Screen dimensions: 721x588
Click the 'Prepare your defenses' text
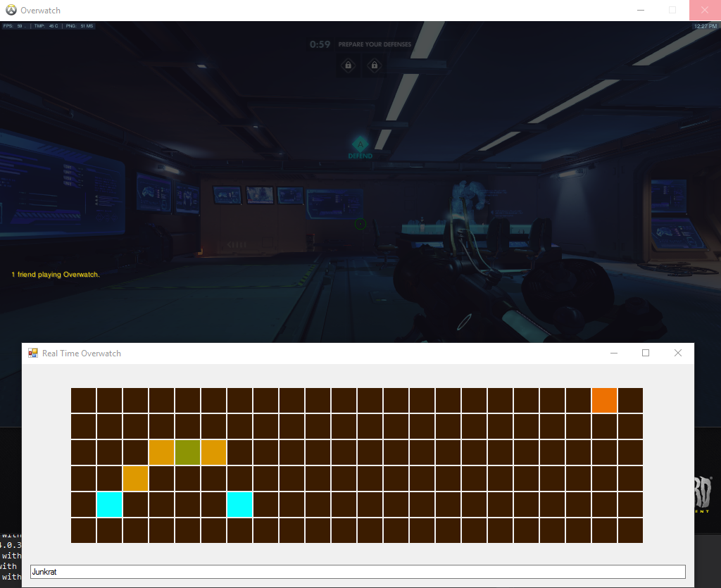pyautogui.click(x=375, y=44)
